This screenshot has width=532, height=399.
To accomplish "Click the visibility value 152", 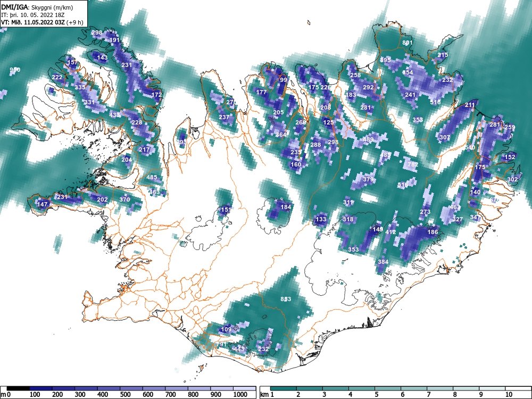I will (510, 157).
